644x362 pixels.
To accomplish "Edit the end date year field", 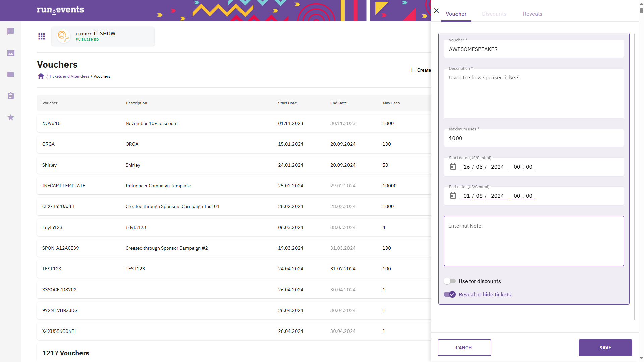I will [497, 196].
